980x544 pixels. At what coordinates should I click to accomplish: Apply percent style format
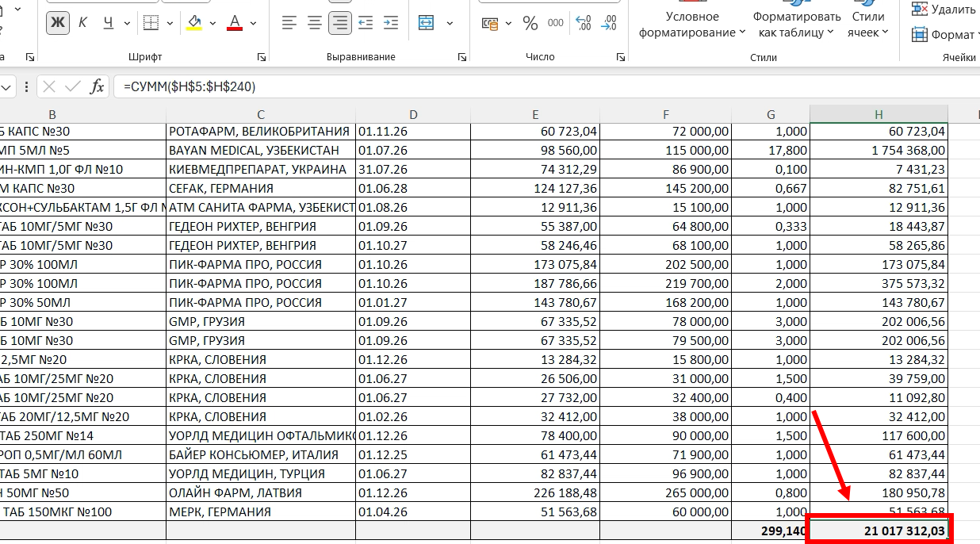pos(530,23)
